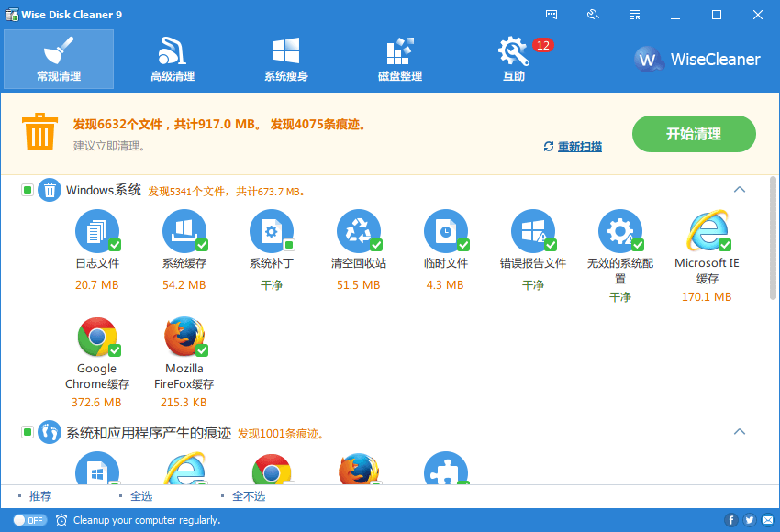Image resolution: width=780 pixels, height=532 pixels.
Task: Open the Facebook share icon
Action: [730, 520]
